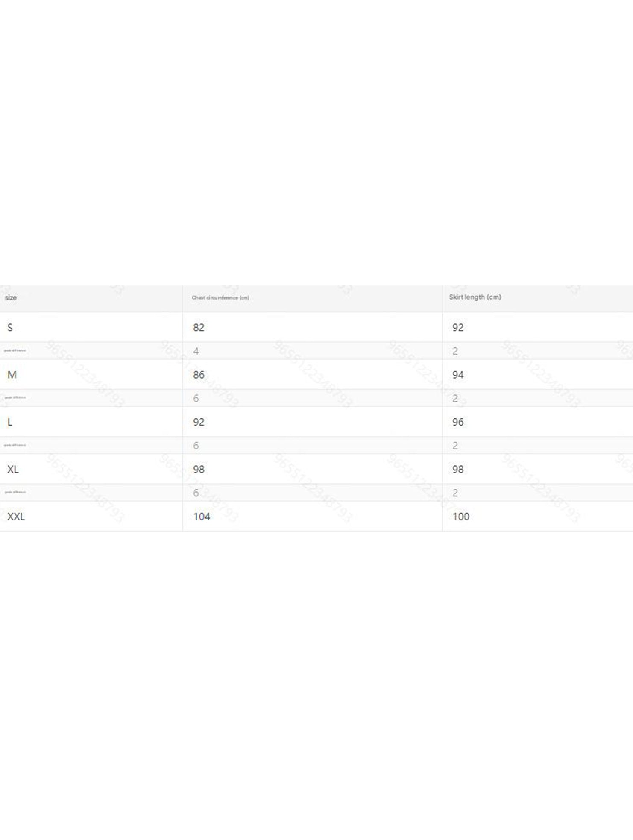Click chest circumference value 86 for M
The width and height of the screenshot is (633, 840).
[199, 375]
